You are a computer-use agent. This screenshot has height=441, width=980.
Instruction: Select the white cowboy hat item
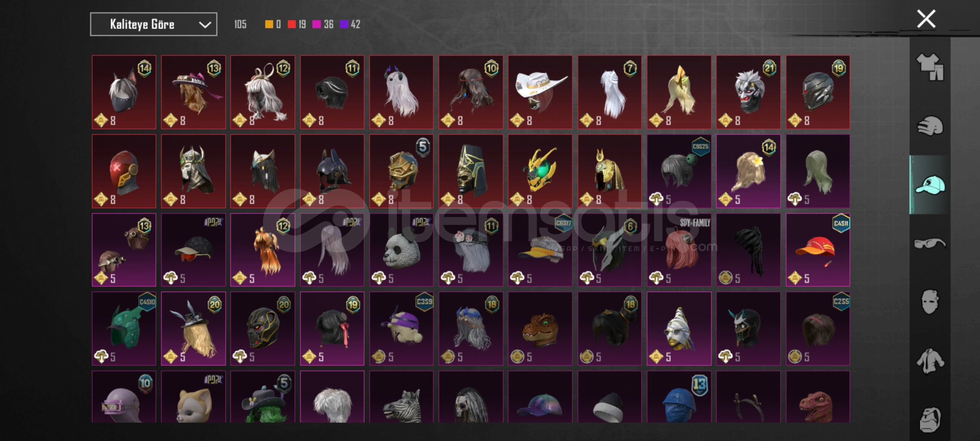(540, 92)
